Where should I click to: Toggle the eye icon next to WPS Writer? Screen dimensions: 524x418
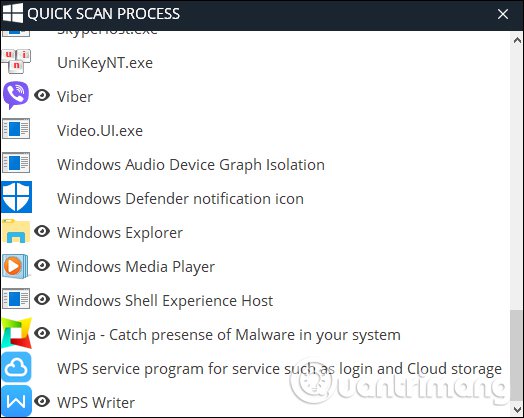click(x=42, y=401)
